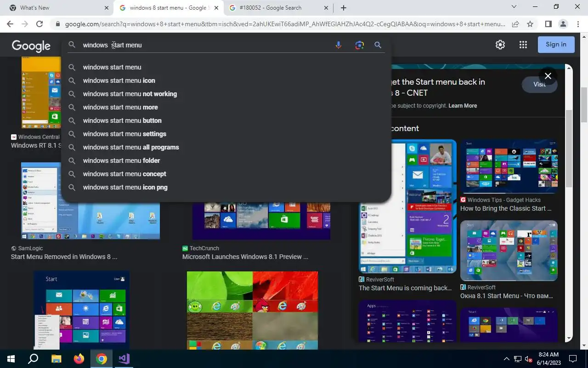
Task: Reload the current page
Action: pyautogui.click(x=40, y=24)
